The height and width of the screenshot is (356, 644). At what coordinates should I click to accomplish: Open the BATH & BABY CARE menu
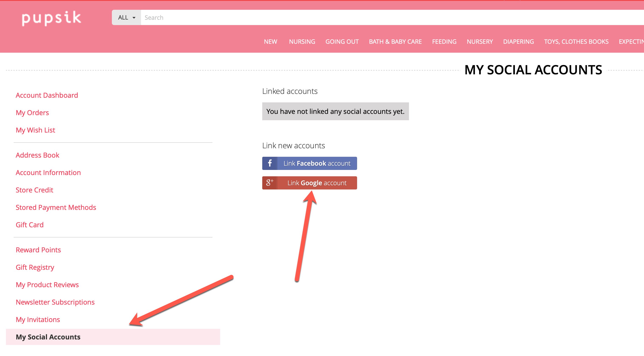pos(395,42)
